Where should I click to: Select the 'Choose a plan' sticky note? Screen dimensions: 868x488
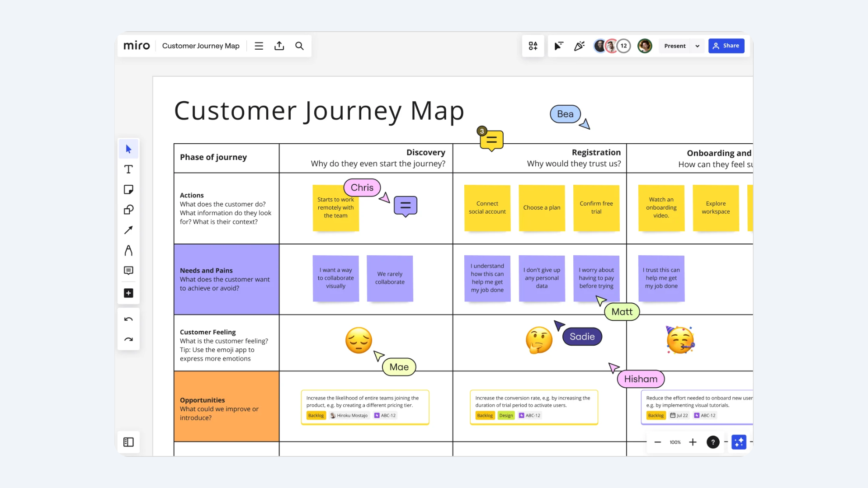(542, 208)
